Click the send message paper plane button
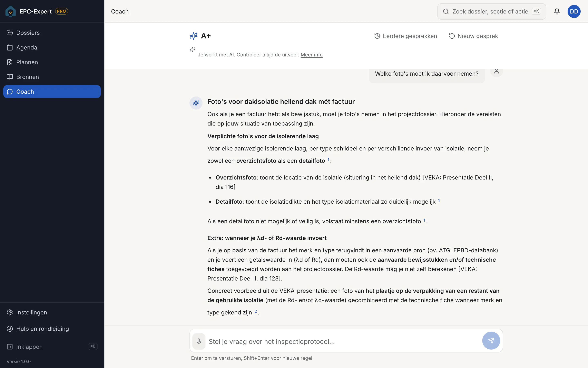The image size is (588, 368). (491, 340)
